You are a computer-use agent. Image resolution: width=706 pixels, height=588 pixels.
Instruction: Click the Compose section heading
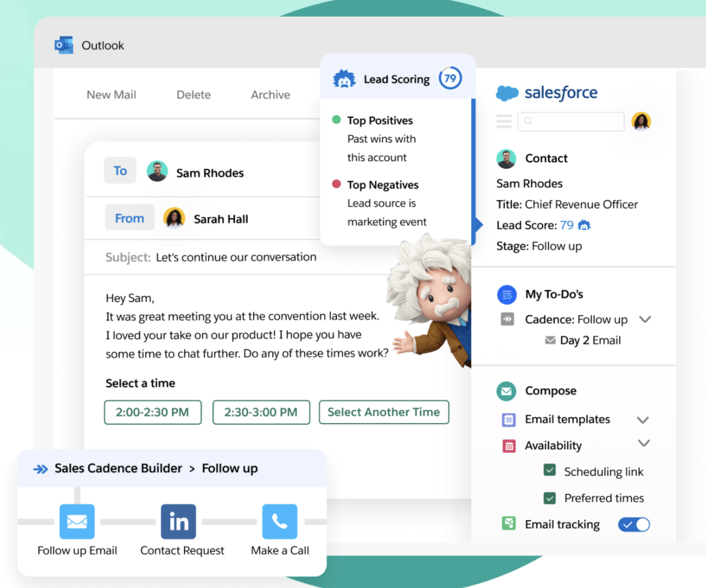[551, 391]
